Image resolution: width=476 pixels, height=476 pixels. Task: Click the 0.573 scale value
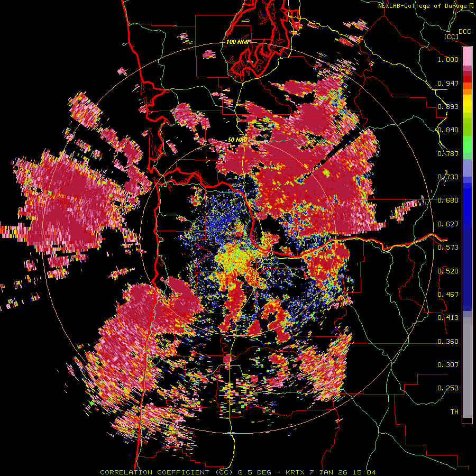(x=448, y=248)
